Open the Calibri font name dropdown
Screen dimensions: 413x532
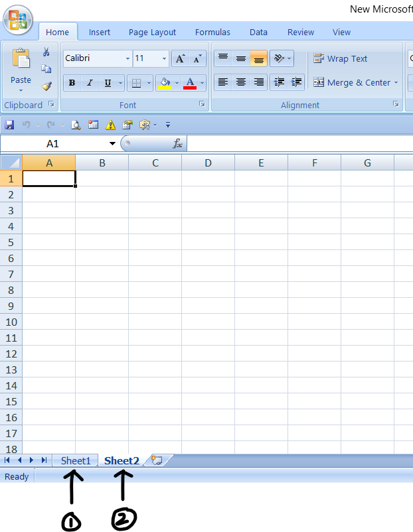127,59
